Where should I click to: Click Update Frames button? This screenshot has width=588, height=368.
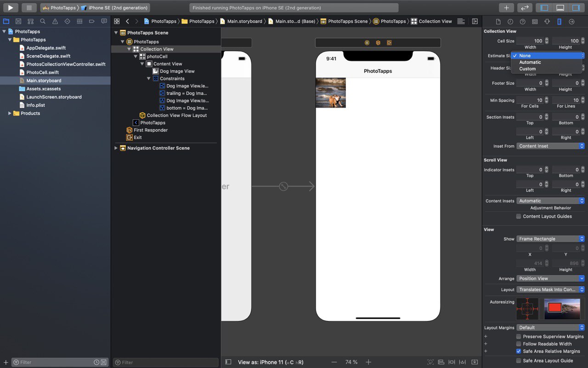[x=430, y=362]
